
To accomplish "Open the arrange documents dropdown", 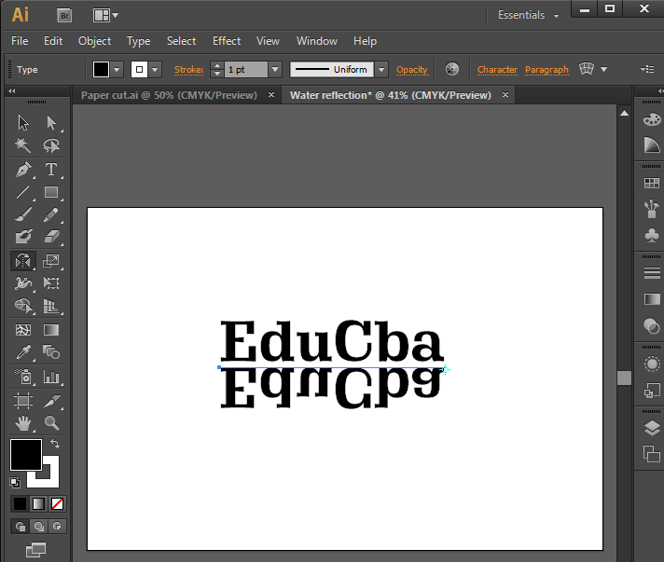I will pyautogui.click(x=105, y=16).
